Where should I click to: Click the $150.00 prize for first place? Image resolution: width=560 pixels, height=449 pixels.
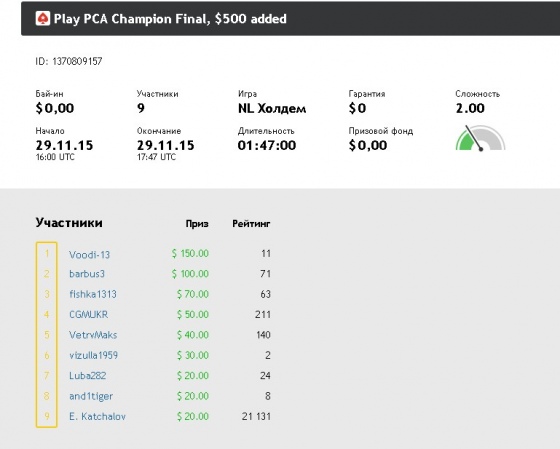point(190,254)
